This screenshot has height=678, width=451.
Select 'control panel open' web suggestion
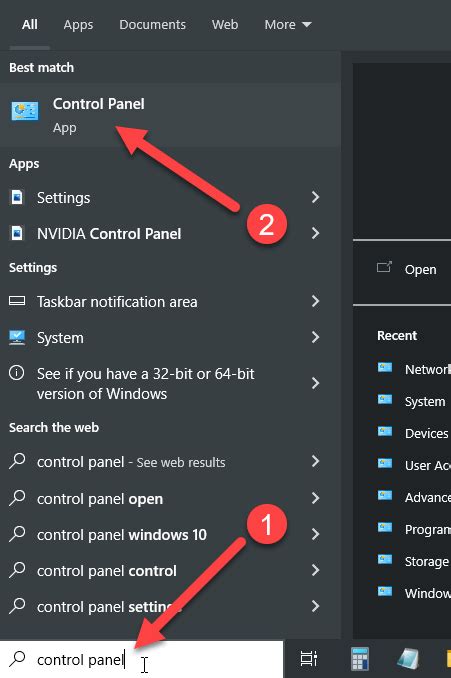[x=100, y=499]
